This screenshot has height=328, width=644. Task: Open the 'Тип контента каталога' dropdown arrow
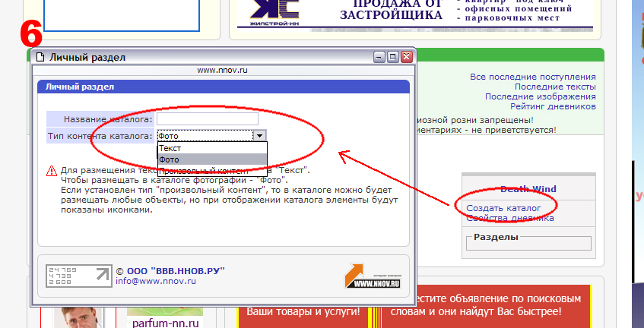[259, 135]
